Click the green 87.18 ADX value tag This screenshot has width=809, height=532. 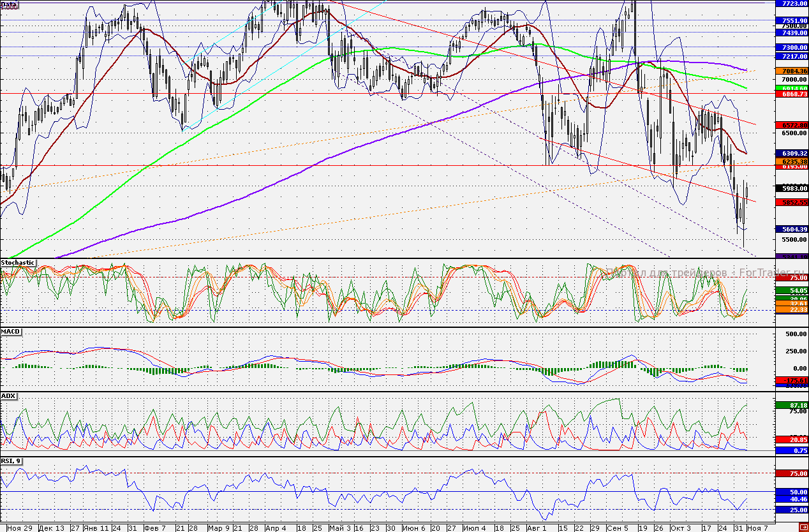(x=791, y=405)
